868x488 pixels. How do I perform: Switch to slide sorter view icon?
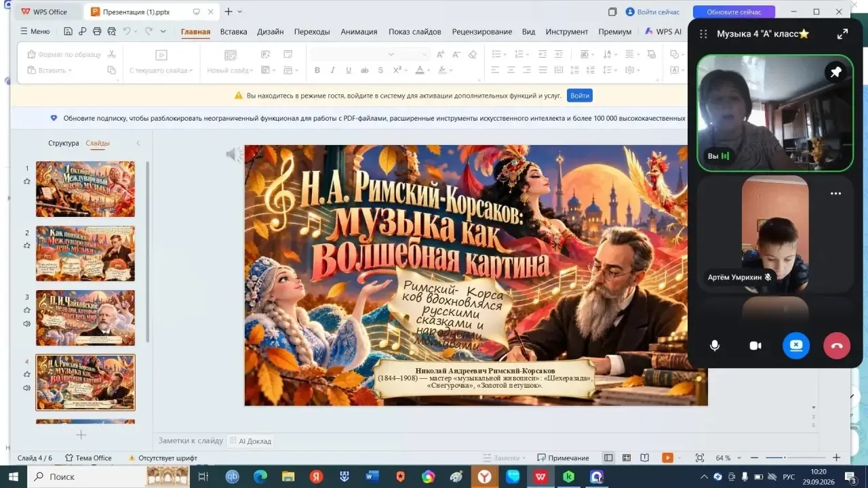pyautogui.click(x=627, y=458)
